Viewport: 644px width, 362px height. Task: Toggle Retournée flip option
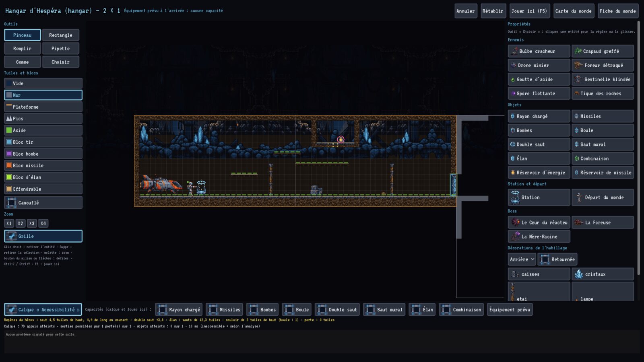(x=557, y=259)
